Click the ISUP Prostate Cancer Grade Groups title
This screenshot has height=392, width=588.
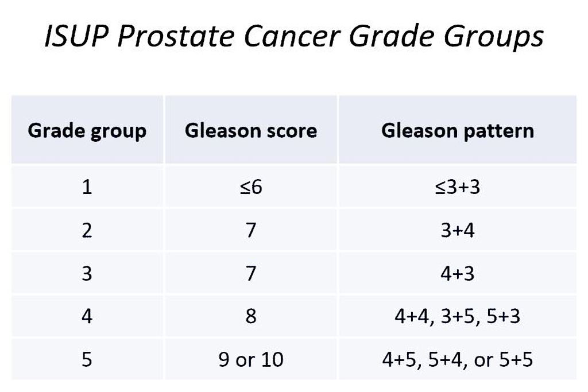(x=294, y=36)
